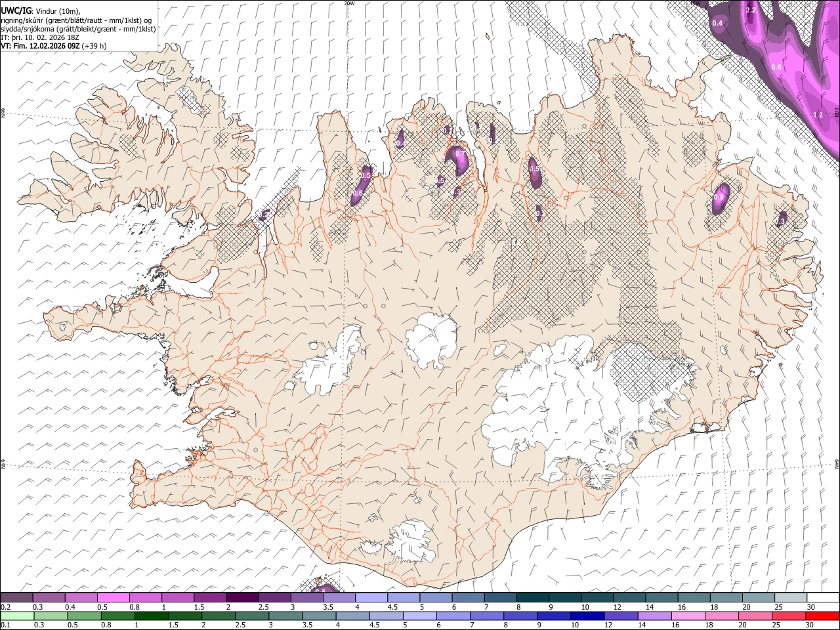Screen dimensions: 840x630
Task: Click the UWC/IG title text
Action: pos(15,11)
